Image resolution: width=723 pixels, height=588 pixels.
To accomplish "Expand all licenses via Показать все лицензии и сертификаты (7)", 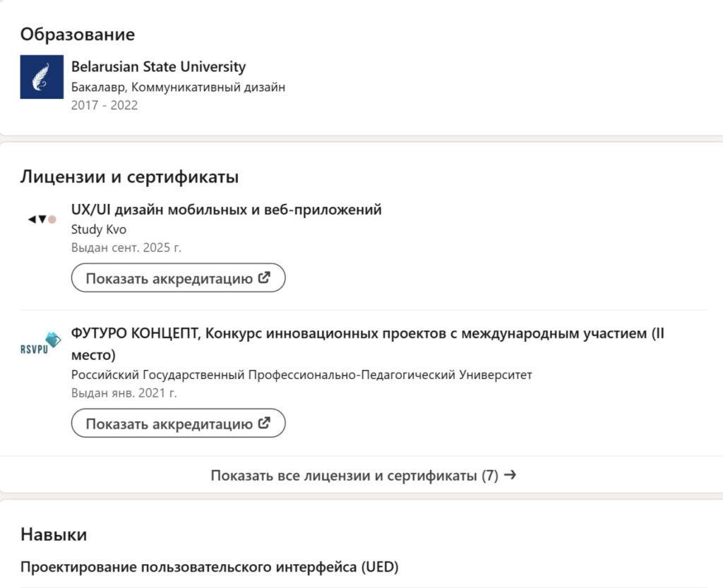I will pos(354,475).
